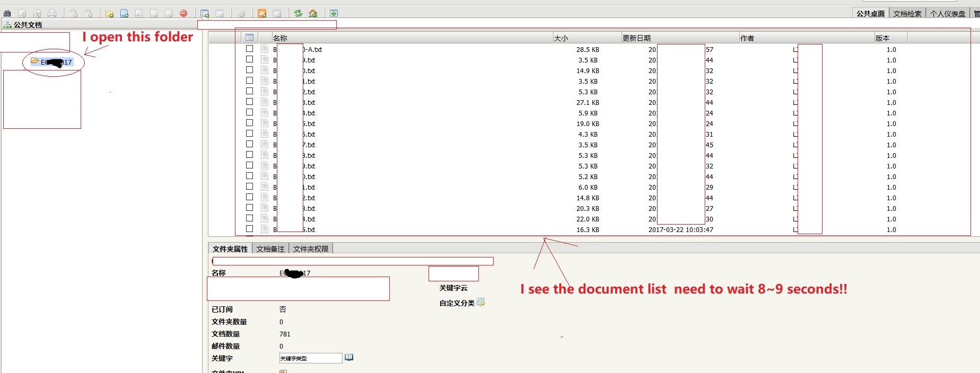This screenshot has width=980, height=373.
Task: Click the orange add subscription icon
Action: [x=262, y=13]
